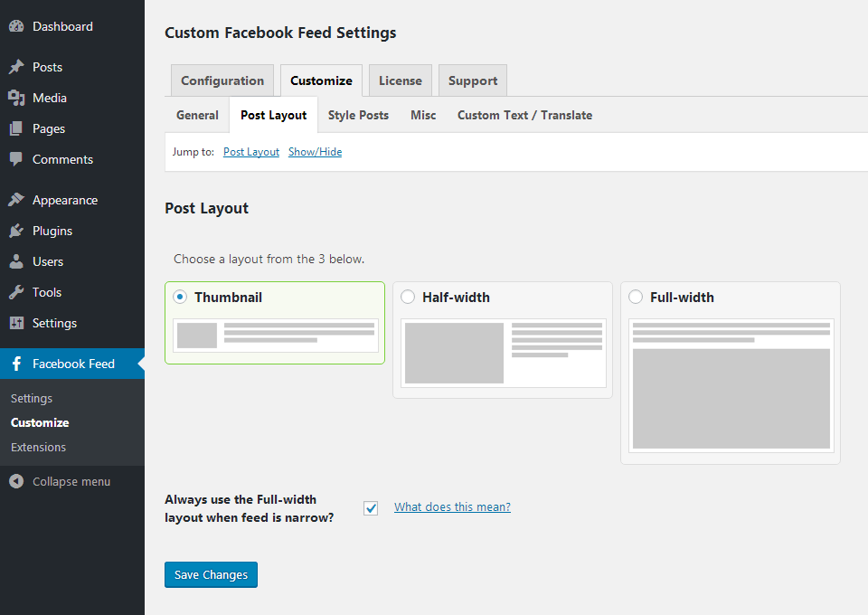Select the Half-width layout radio button
This screenshot has height=615, width=868.
pos(408,297)
